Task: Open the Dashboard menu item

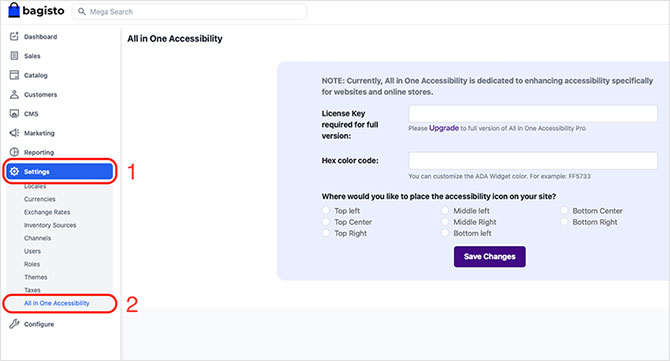Action: point(41,37)
